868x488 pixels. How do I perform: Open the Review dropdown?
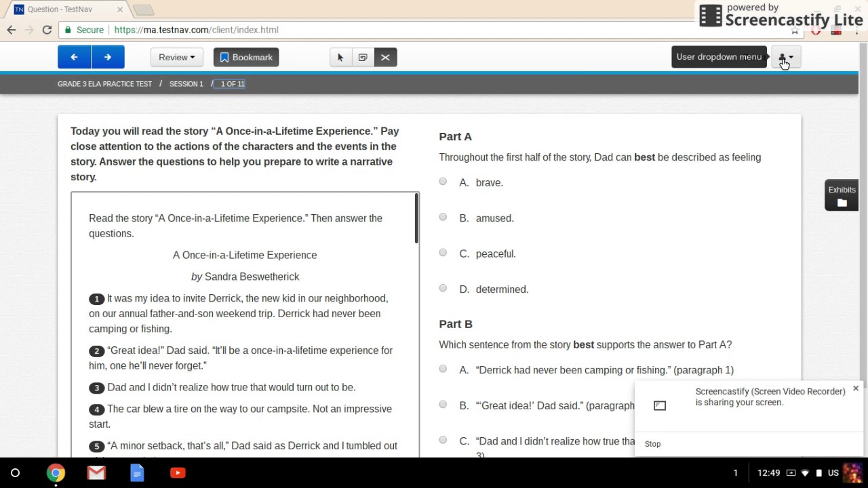click(x=177, y=58)
